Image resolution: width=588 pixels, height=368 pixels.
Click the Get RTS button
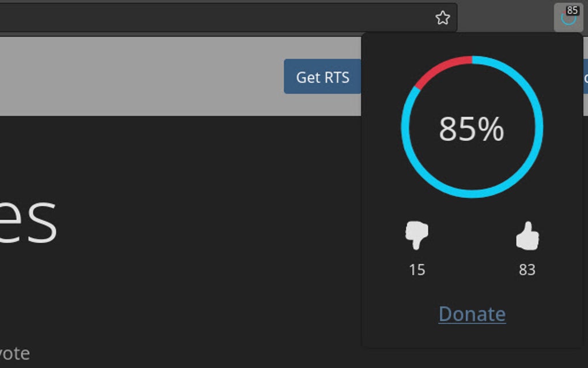(323, 77)
